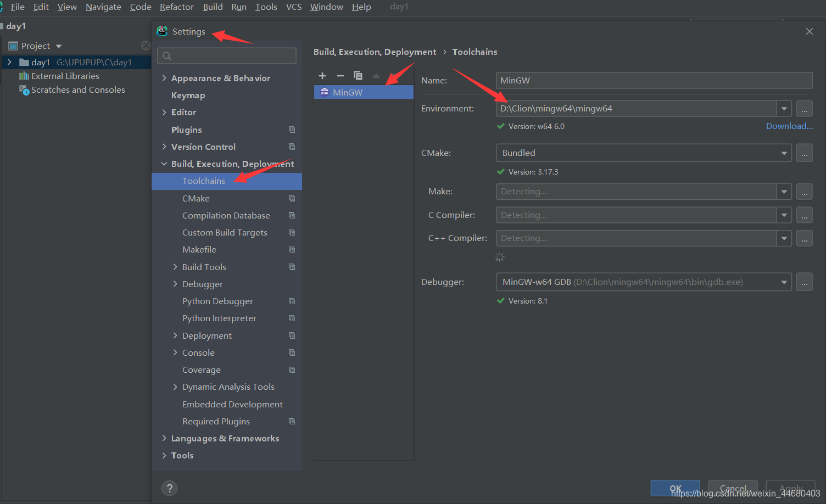Open the Debugger MinGW-w64 GDB dropdown
The width and height of the screenshot is (826, 504).
click(x=784, y=282)
